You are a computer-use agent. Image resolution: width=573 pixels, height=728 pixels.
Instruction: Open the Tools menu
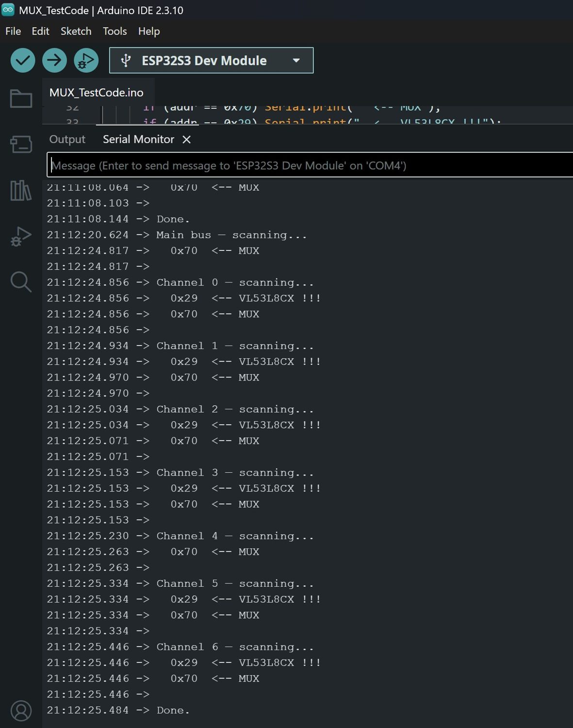click(x=115, y=31)
